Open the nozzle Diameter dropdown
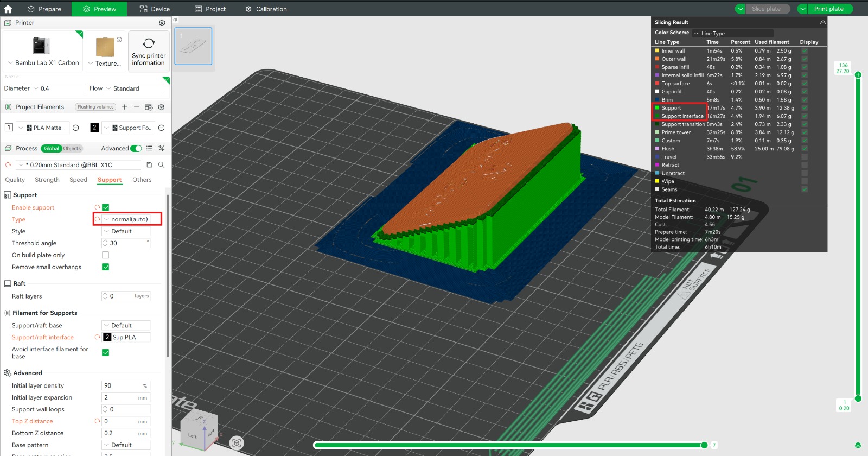This screenshot has width=868, height=456. pyautogui.click(x=59, y=88)
